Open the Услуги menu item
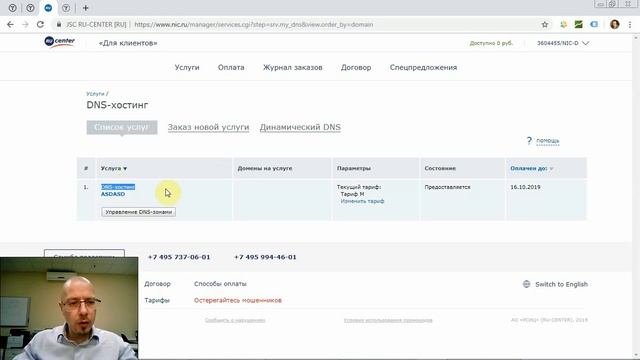Screen dimensions: 640x360 click(x=187, y=67)
